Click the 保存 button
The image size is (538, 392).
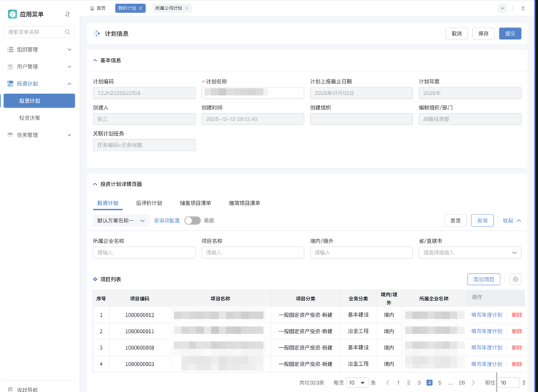click(x=484, y=34)
